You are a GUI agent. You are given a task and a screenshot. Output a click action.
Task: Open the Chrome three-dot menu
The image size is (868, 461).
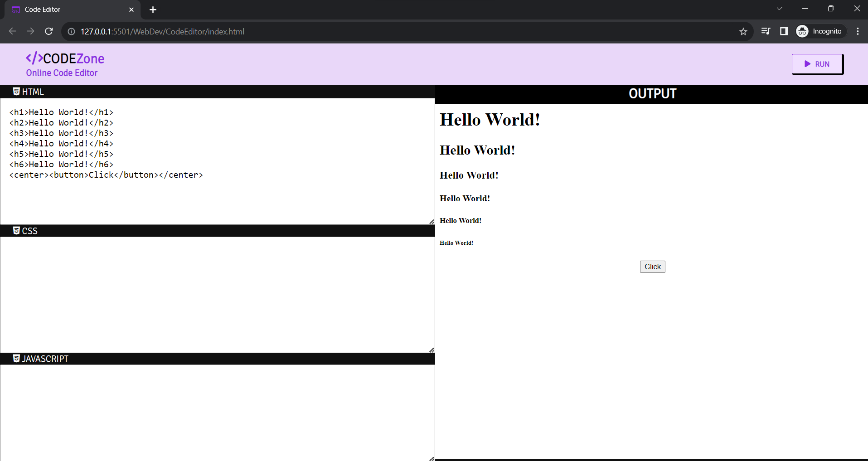[x=857, y=31]
